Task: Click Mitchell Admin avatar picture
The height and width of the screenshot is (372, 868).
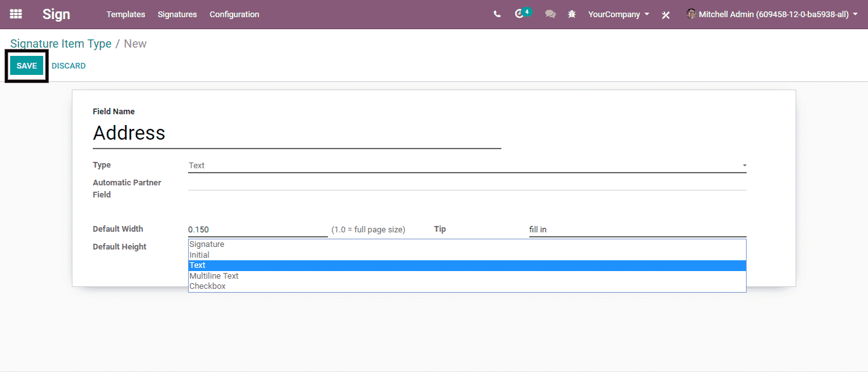Action: (x=691, y=14)
